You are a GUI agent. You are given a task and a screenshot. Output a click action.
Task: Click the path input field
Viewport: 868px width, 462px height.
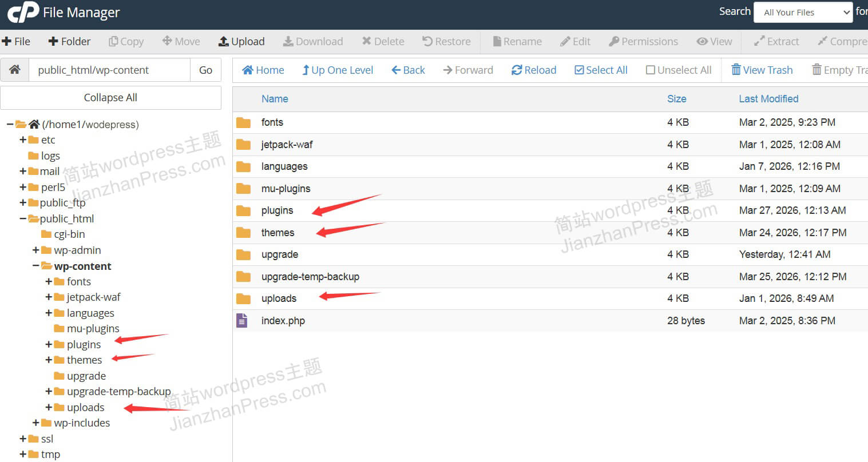pyautogui.click(x=109, y=70)
